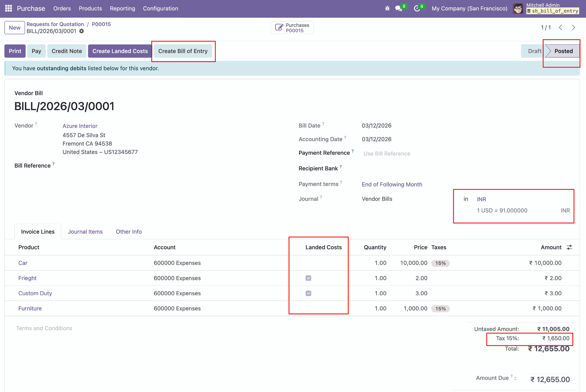The width and height of the screenshot is (586, 392).
Task: Switch to Journal Items tab
Action: pos(85,232)
